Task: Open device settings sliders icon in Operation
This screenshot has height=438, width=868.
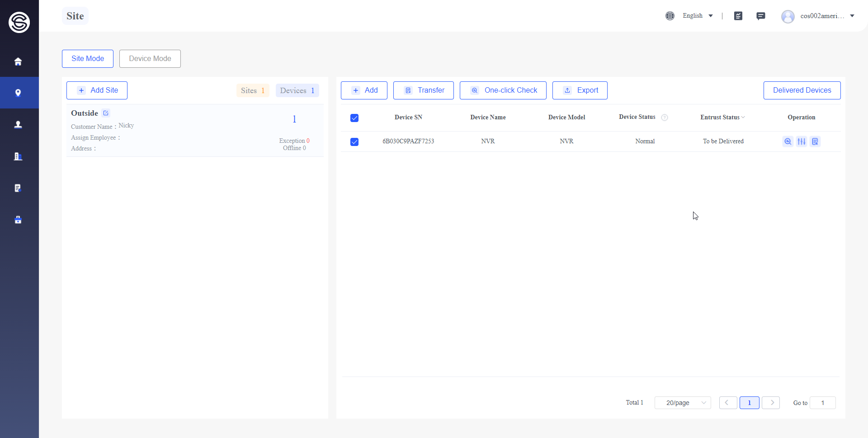Action: [802, 141]
